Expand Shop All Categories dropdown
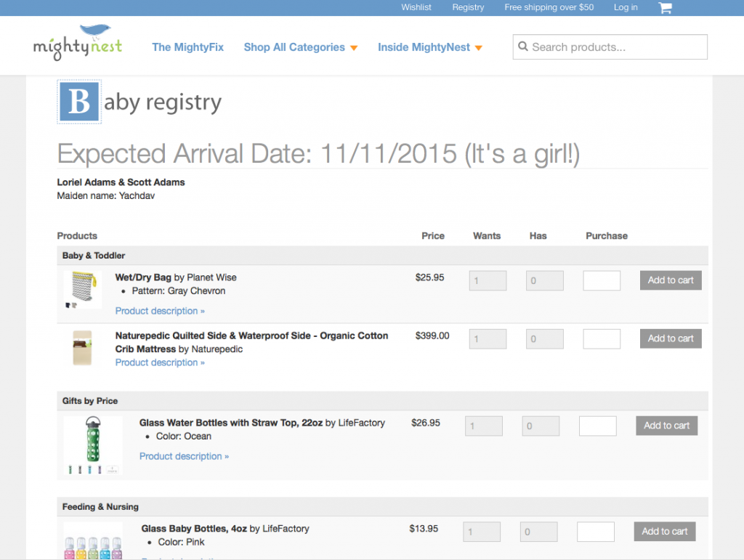 300,47
